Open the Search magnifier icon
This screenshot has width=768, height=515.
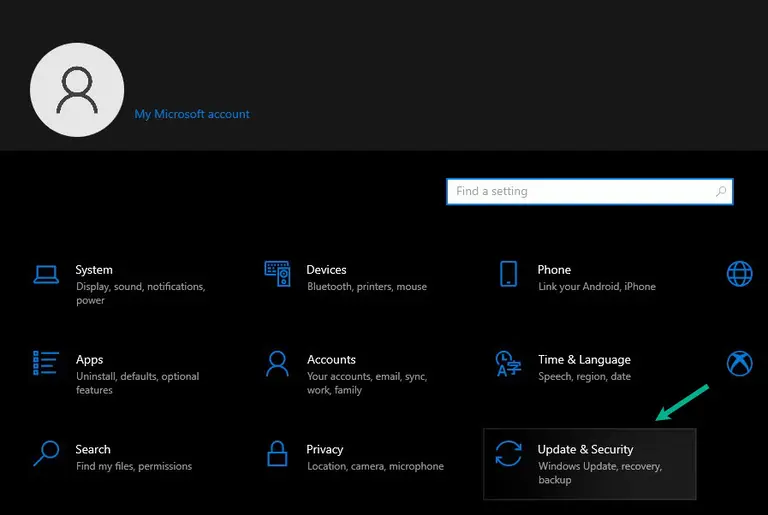coord(46,453)
